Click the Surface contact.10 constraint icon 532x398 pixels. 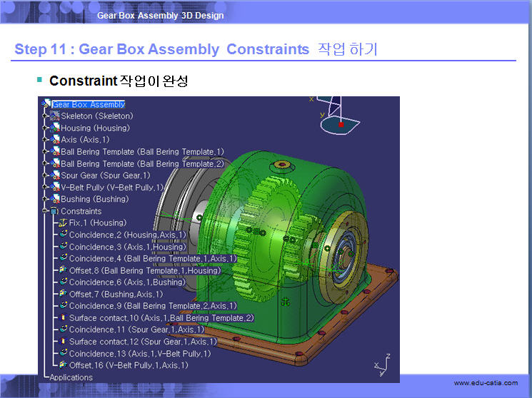63,317
